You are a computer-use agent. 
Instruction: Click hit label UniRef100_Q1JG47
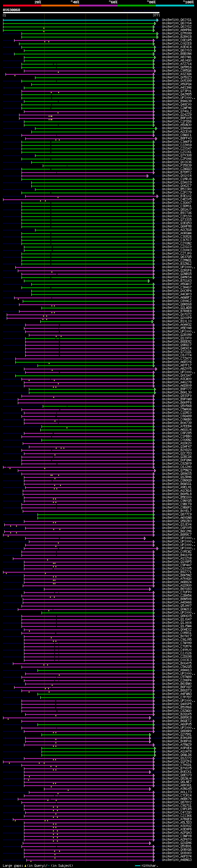[177, 620]
